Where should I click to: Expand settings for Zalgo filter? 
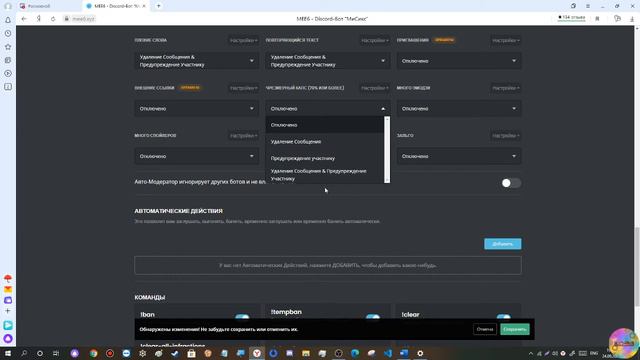pyautogui.click(x=506, y=136)
